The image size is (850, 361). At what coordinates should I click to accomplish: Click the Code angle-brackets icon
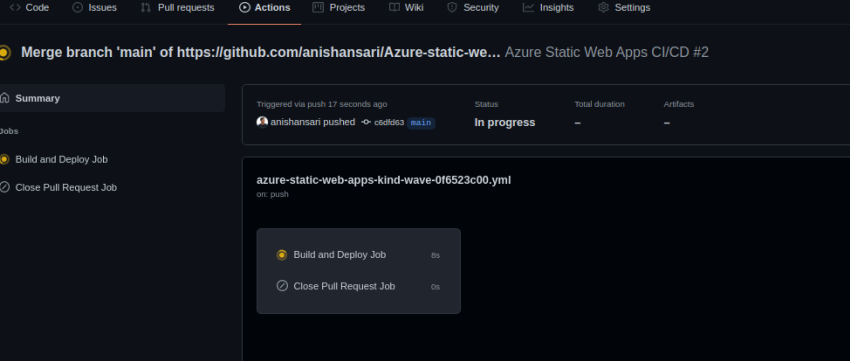(15, 8)
